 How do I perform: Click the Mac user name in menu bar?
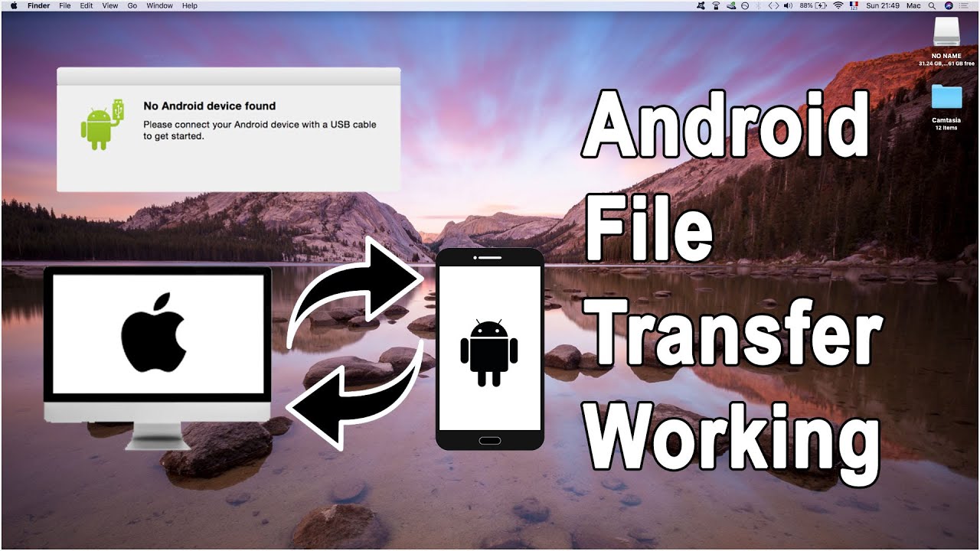913,5
